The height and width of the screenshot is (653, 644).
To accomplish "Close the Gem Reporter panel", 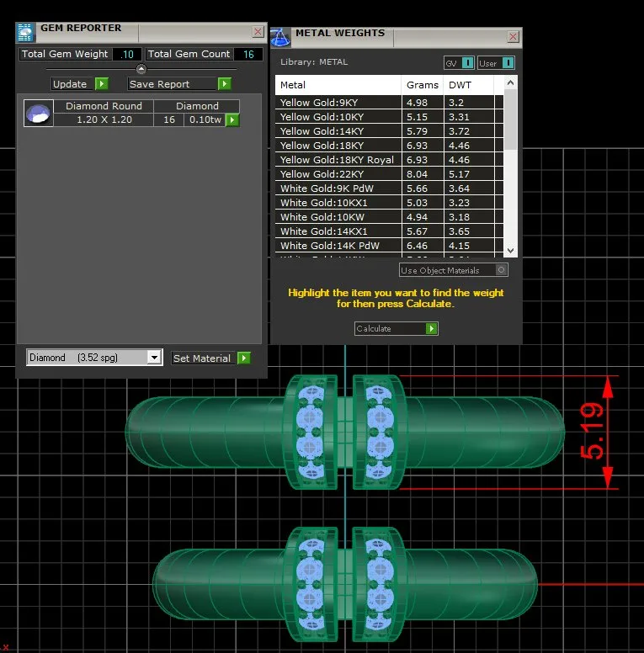I will [258, 32].
